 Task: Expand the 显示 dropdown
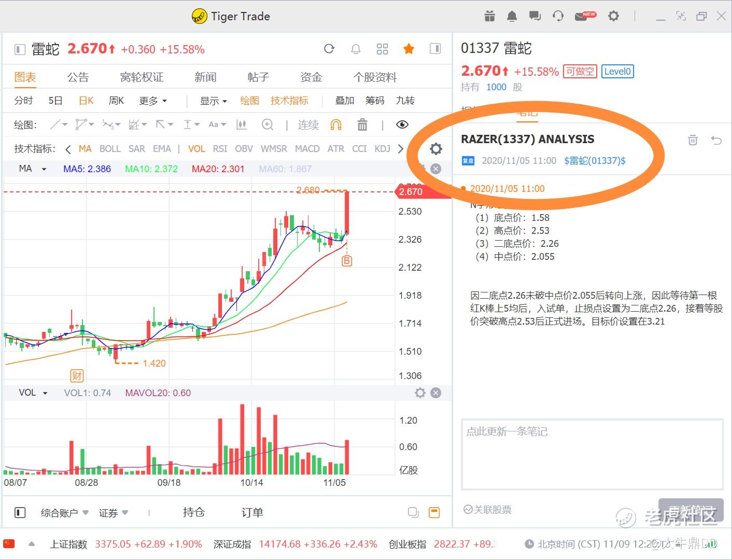coord(214,101)
